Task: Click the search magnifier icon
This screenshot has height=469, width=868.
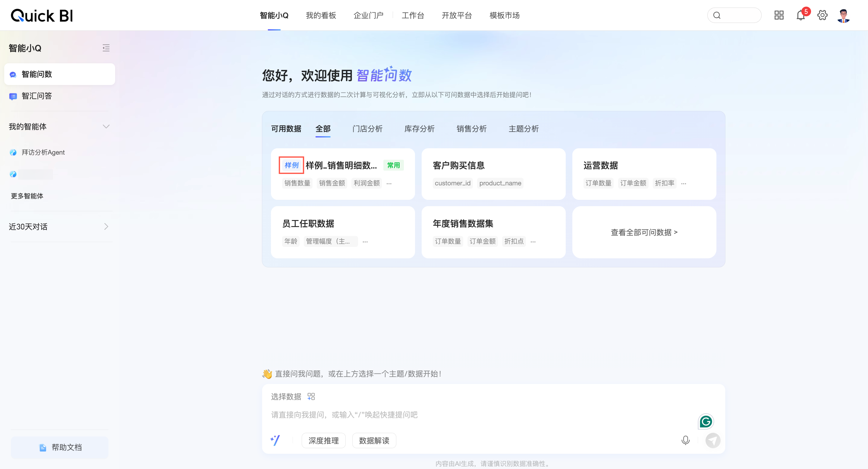Action: point(717,15)
